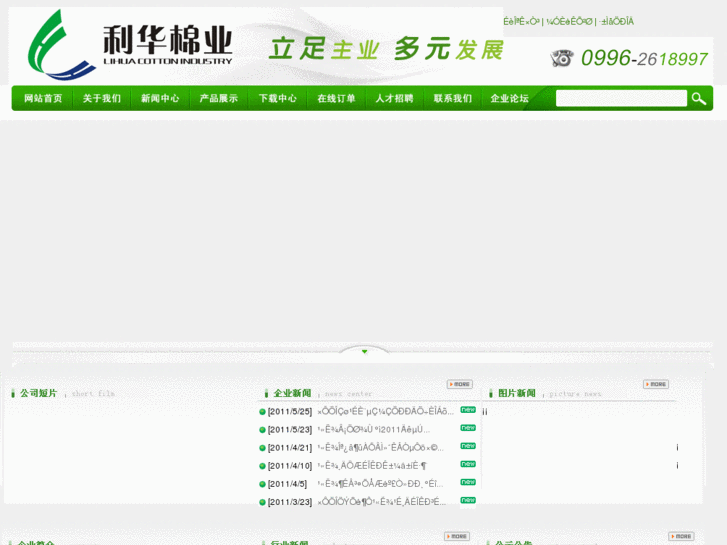Click the 企业新闻 section heading
The height and width of the screenshot is (545, 727).
(292, 393)
